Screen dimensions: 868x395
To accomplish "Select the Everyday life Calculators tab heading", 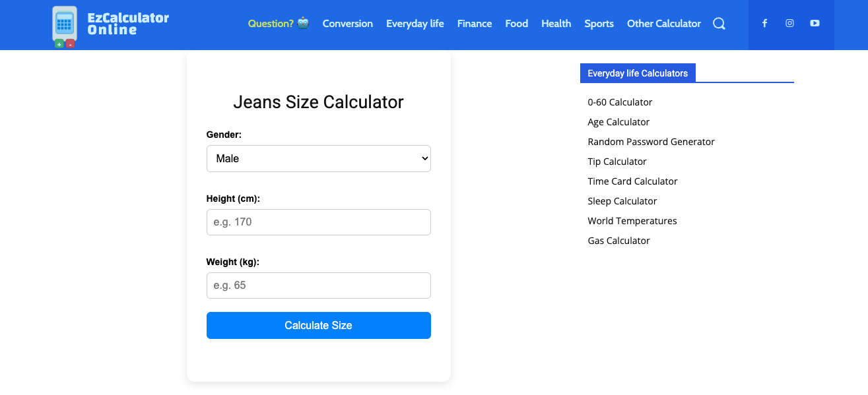I will [x=638, y=73].
